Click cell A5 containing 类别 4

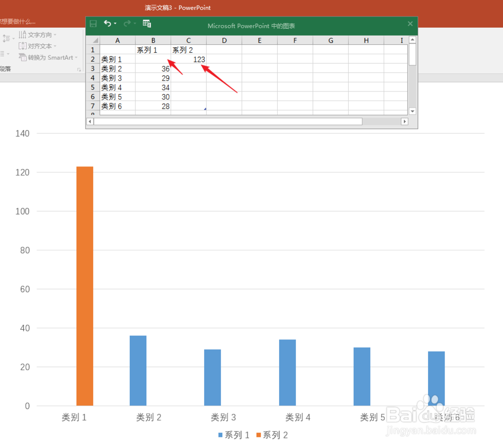point(117,87)
